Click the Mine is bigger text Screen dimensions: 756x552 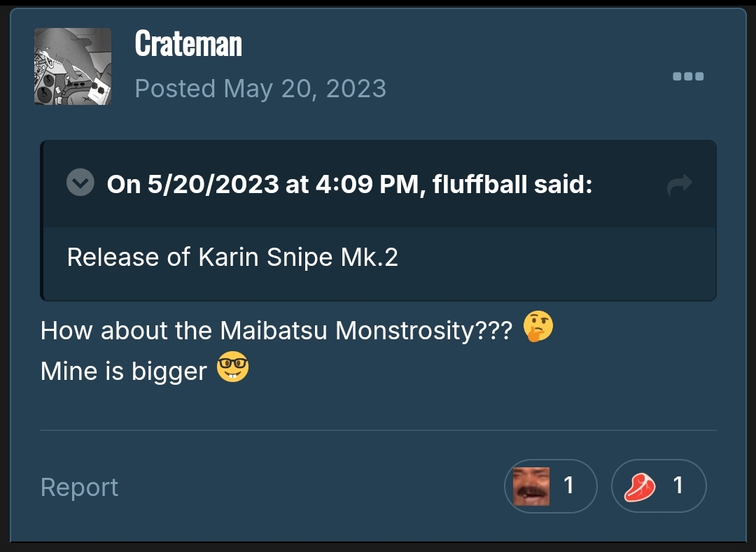click(124, 371)
